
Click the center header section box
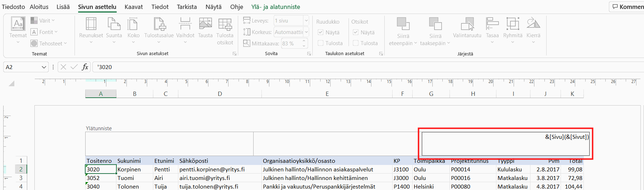(337, 143)
